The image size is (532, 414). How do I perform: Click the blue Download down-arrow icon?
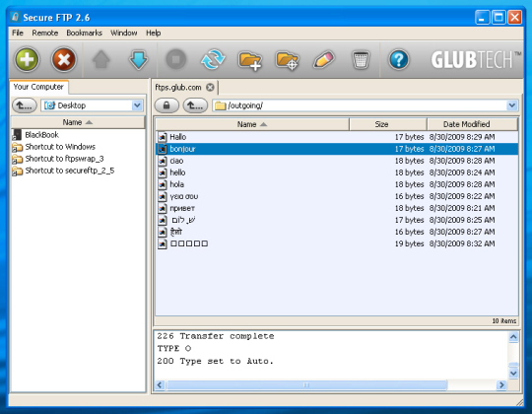139,60
